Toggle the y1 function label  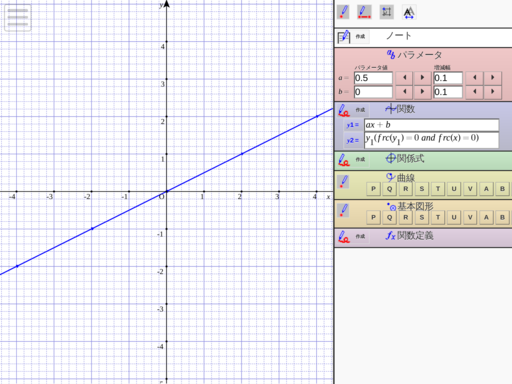352,125
